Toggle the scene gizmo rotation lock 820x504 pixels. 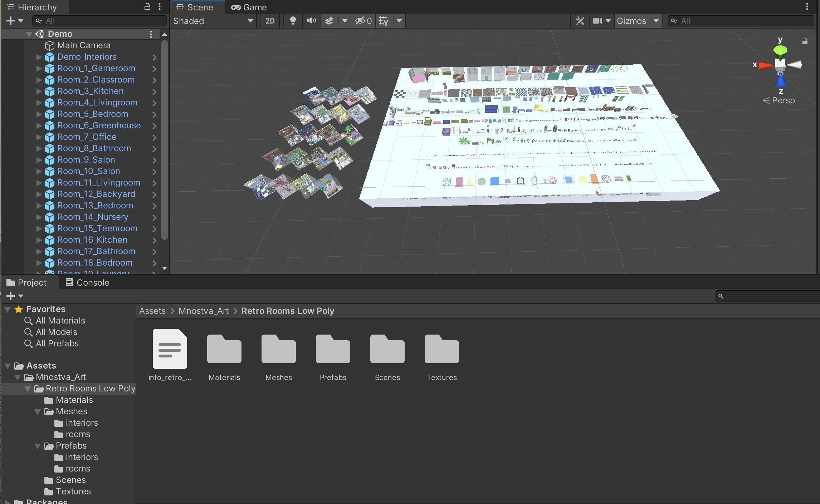[x=805, y=41]
